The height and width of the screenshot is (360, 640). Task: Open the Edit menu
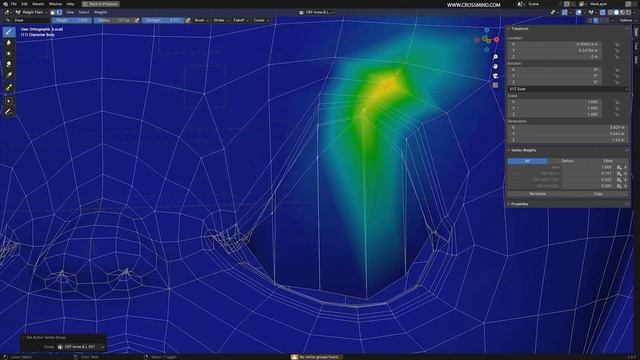tap(24, 4)
